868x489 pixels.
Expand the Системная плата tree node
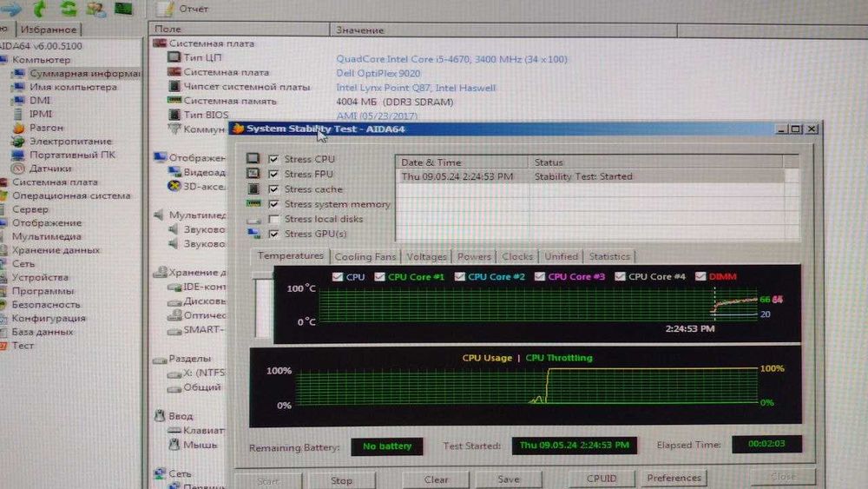tap(55, 182)
